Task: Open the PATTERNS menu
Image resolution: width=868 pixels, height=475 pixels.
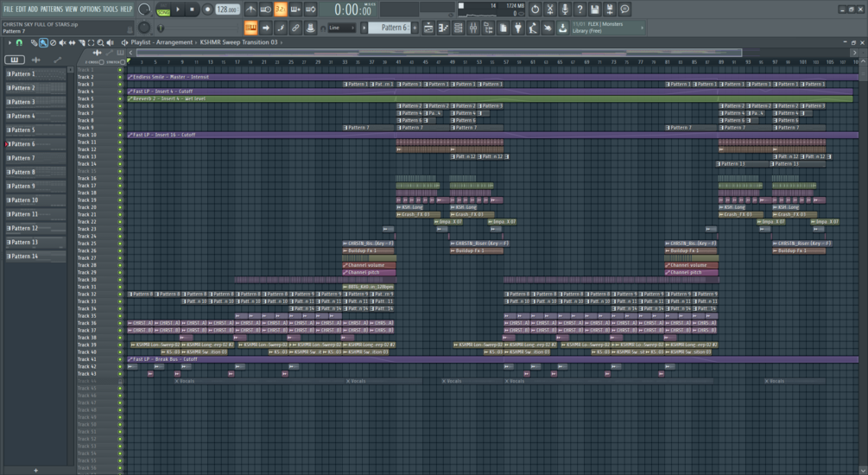Action: 52,9
